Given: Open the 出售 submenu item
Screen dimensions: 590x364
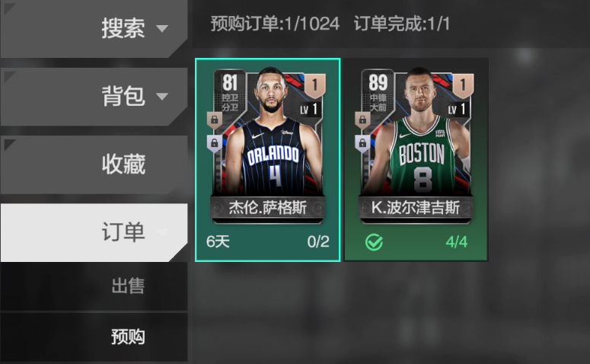Looking at the screenshot, I should tap(94, 286).
